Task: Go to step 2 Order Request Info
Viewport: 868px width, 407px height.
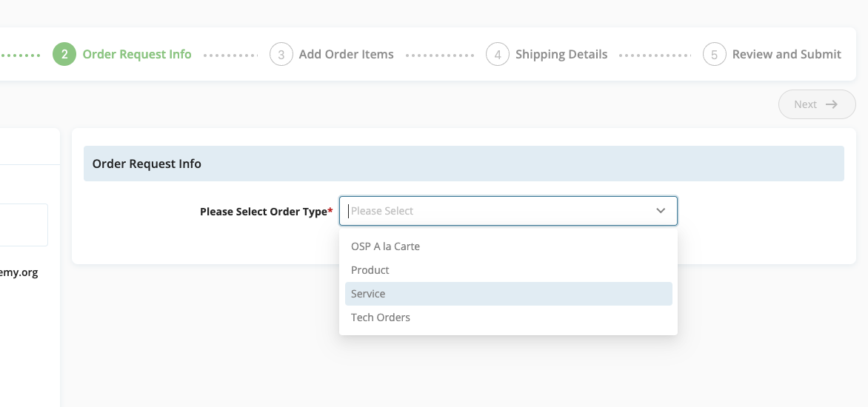Action: [x=122, y=54]
